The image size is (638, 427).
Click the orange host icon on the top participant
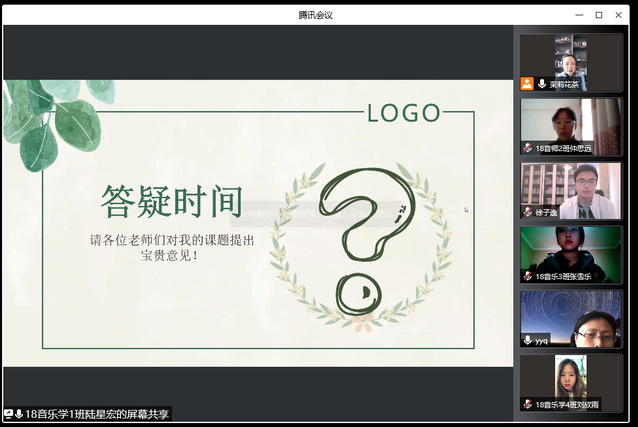point(527,84)
